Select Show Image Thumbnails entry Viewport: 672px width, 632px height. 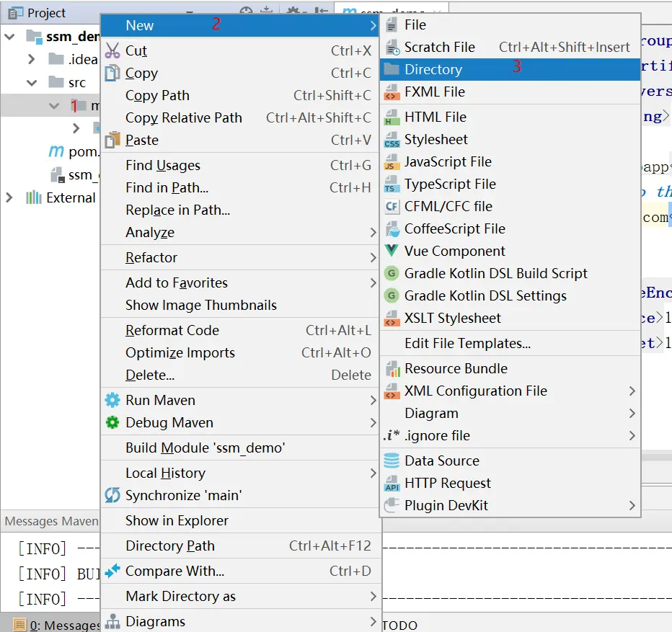pos(241,305)
